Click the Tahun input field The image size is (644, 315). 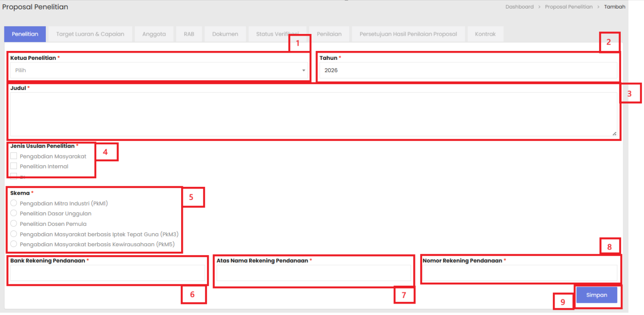pos(468,70)
